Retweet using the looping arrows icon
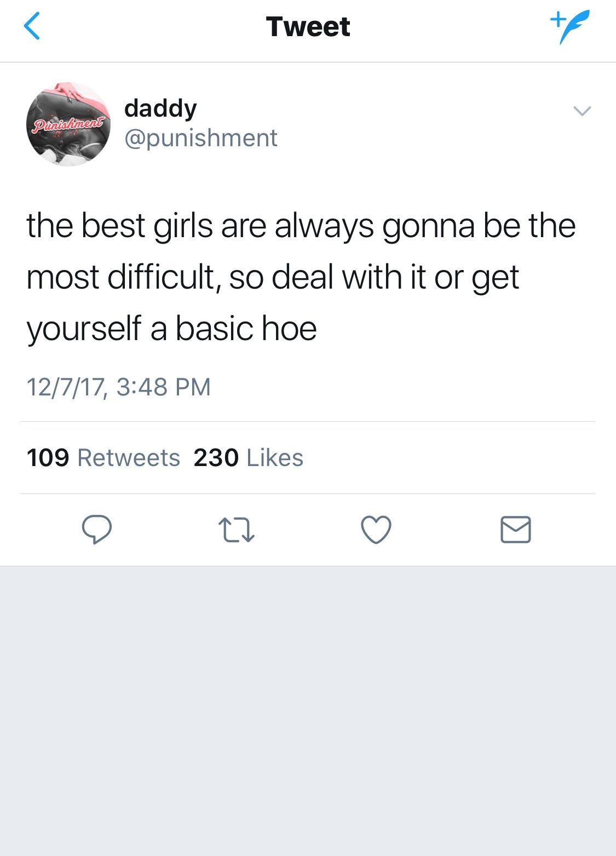The height and width of the screenshot is (856, 616). (237, 530)
